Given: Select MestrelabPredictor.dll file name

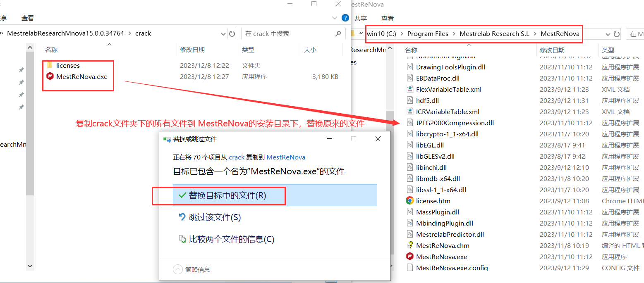Looking at the screenshot, I should (450, 234).
